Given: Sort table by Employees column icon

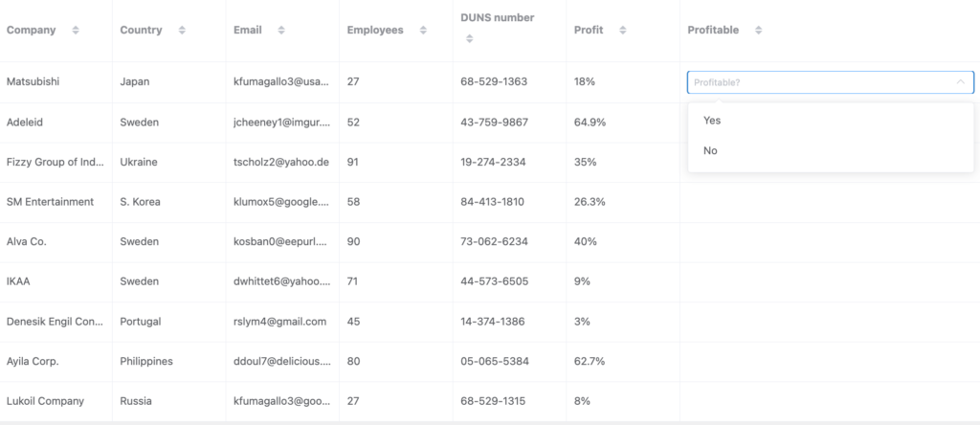Looking at the screenshot, I should [x=423, y=30].
